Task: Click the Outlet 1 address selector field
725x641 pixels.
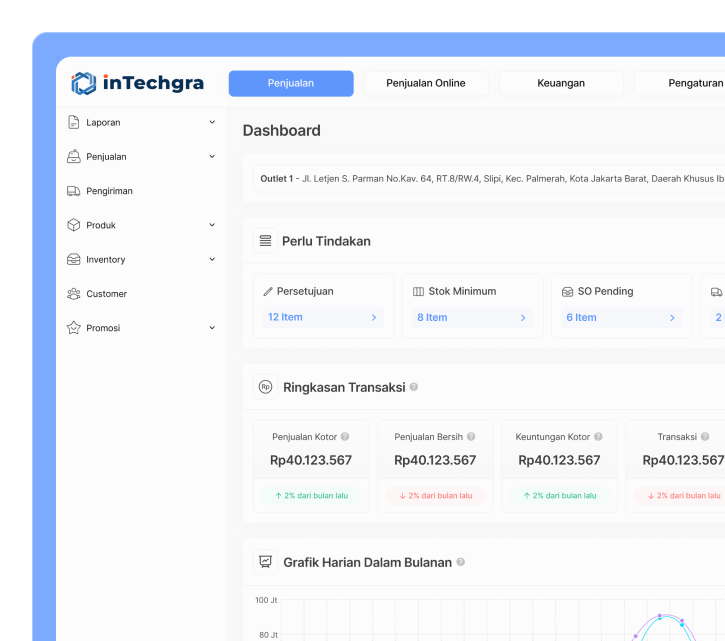Action: click(490, 179)
